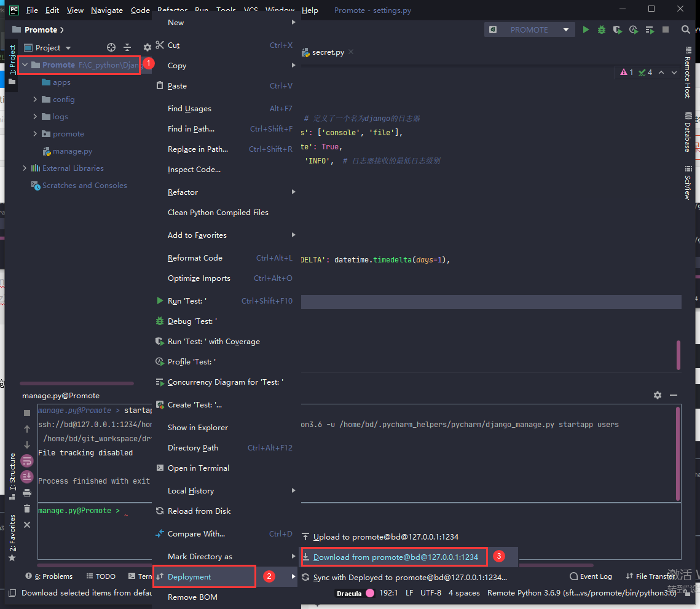This screenshot has height=609, width=700.
Task: Toggle the 1: Project tool window tab
Action: (x=12, y=64)
